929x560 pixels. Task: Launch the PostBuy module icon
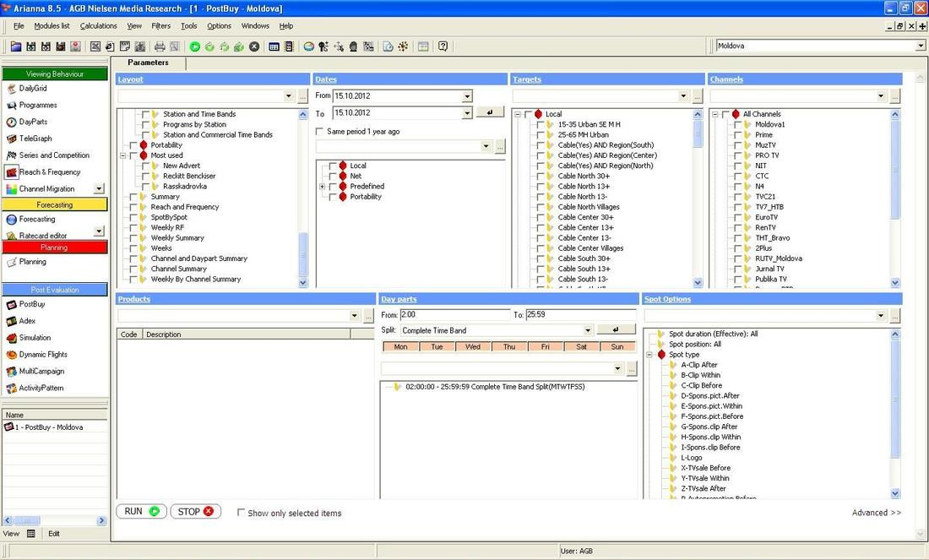(x=11, y=305)
